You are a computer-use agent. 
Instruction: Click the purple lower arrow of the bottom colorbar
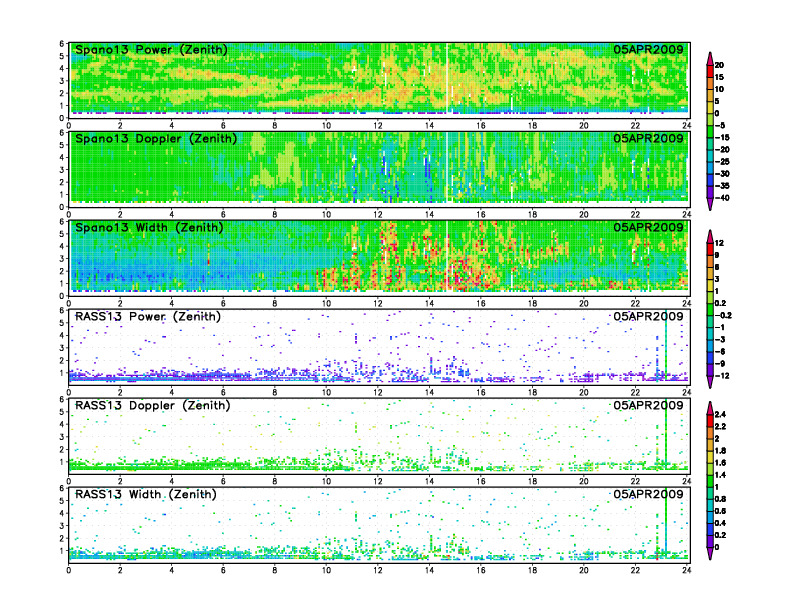pos(710,553)
